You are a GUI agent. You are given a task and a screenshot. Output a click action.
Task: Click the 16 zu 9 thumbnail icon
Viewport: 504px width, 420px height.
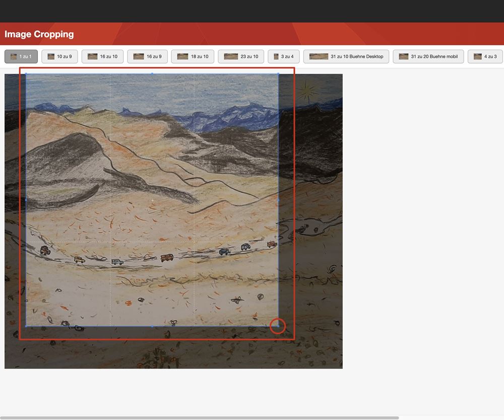(x=138, y=56)
